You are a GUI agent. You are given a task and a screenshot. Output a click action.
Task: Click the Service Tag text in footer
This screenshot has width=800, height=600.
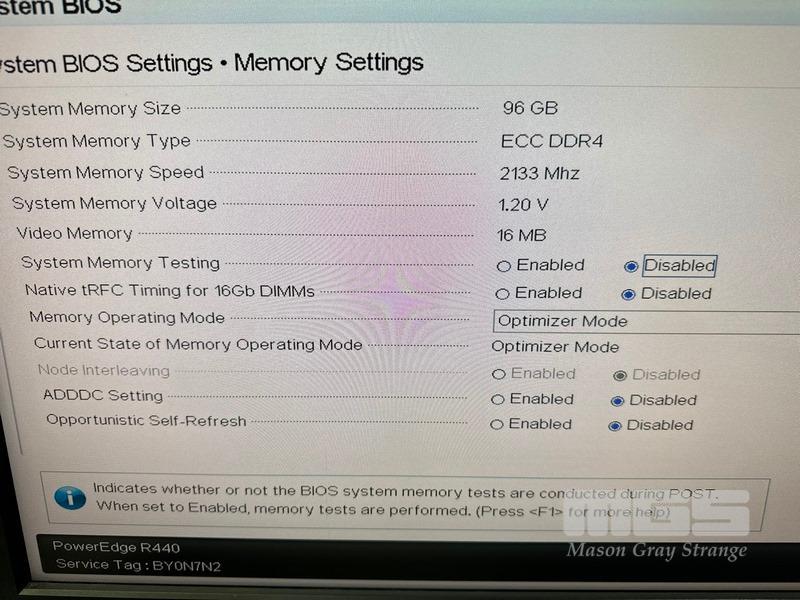(x=138, y=565)
